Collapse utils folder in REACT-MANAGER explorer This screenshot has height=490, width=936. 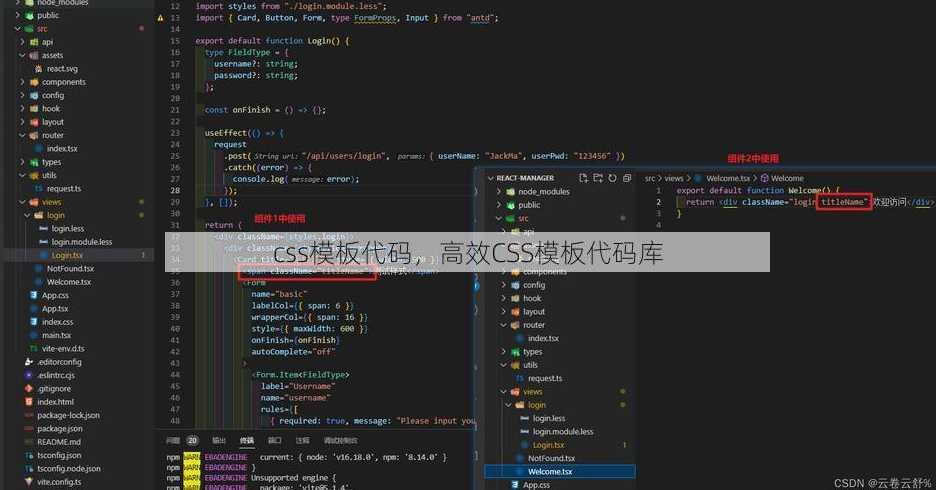click(504, 365)
